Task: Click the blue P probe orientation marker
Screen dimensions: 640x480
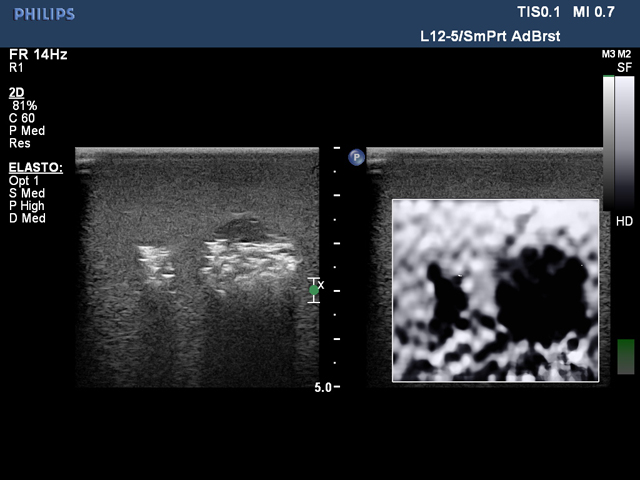Action: coord(356,157)
